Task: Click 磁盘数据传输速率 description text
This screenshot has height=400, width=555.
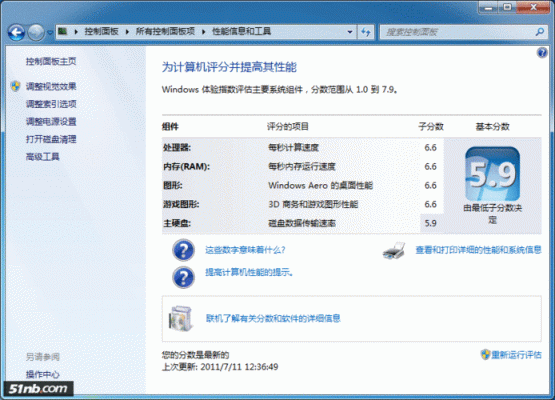Action: point(302,223)
